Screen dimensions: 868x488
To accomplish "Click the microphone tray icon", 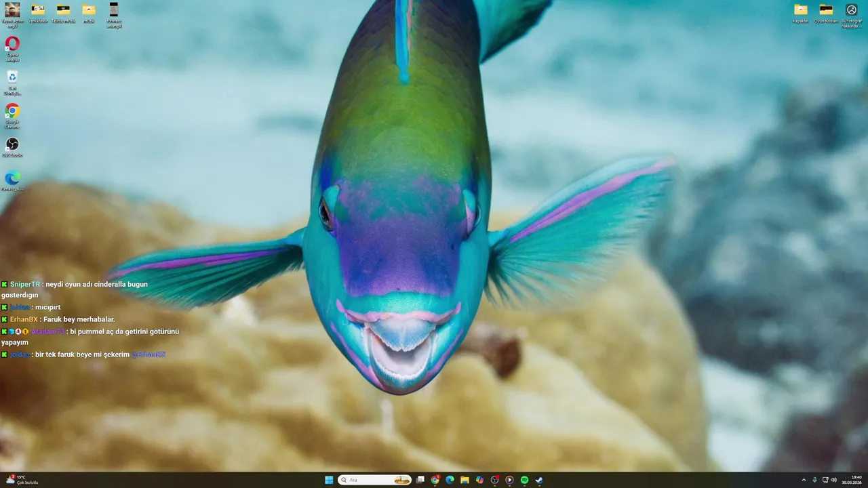I will pyautogui.click(x=814, y=480).
